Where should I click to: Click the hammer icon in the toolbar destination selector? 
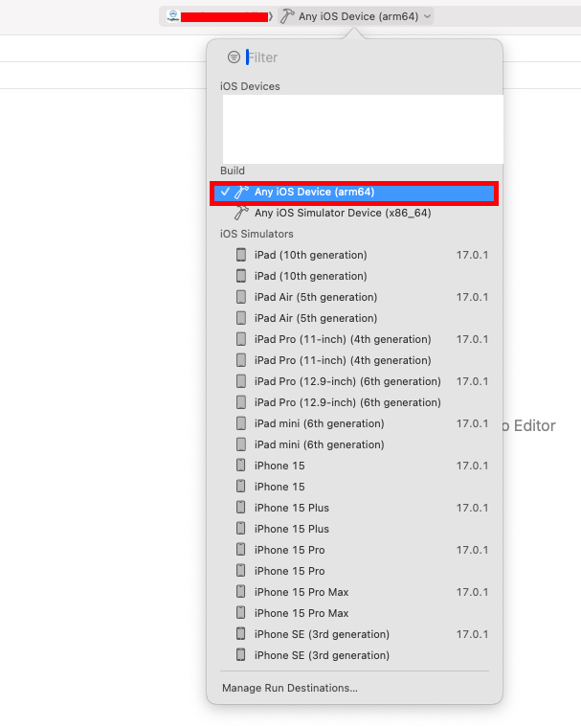click(287, 16)
